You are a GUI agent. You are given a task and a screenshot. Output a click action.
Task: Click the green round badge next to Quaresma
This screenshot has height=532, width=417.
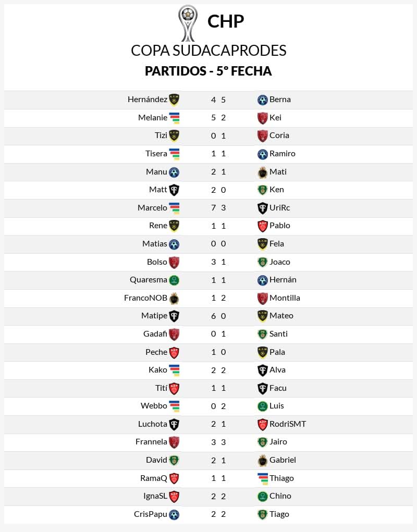pyautogui.click(x=174, y=280)
